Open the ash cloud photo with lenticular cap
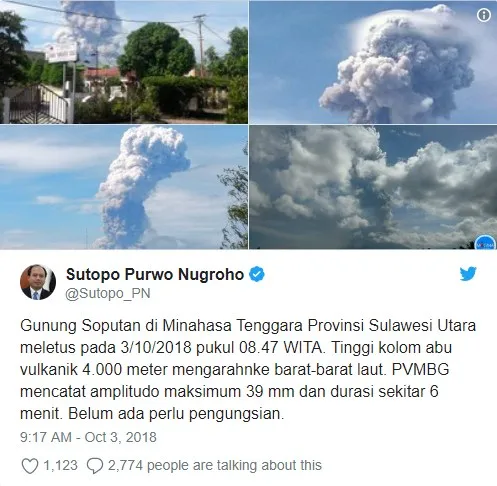The image size is (497, 486). (373, 62)
